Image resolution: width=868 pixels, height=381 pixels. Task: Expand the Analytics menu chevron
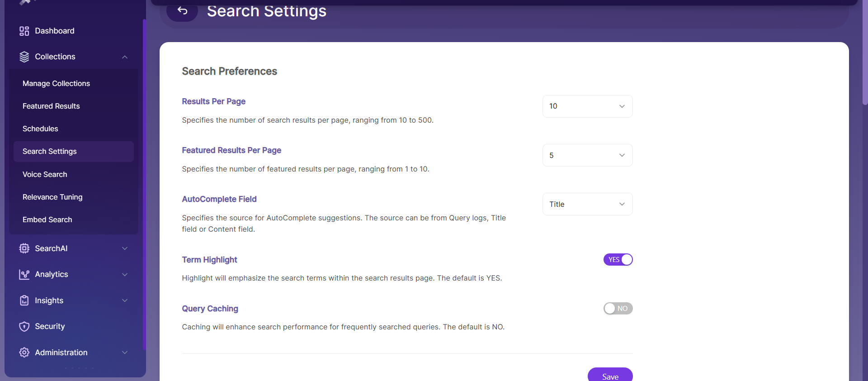[125, 275]
